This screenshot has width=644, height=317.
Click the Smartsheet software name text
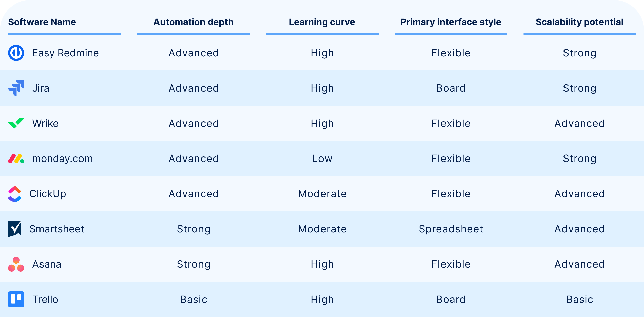[x=57, y=229]
